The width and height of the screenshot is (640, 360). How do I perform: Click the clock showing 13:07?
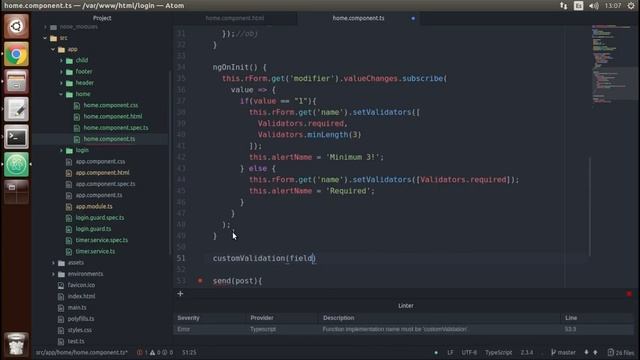(x=613, y=6)
